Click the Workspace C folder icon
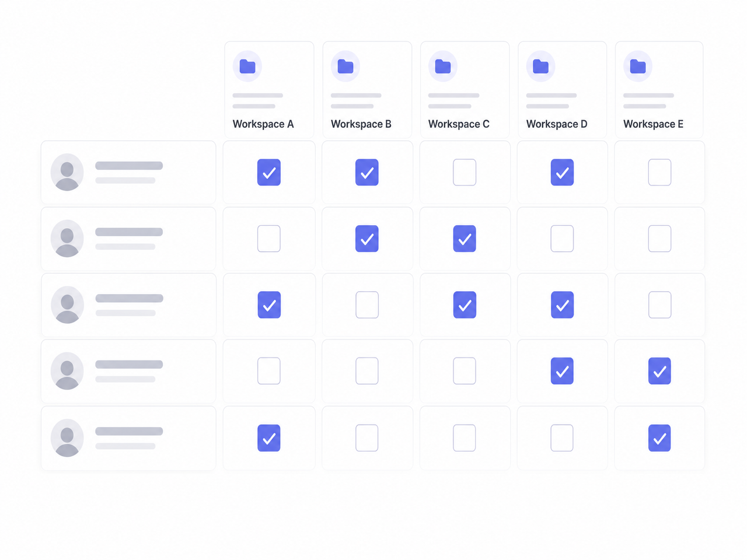747x560 pixels. click(x=443, y=66)
